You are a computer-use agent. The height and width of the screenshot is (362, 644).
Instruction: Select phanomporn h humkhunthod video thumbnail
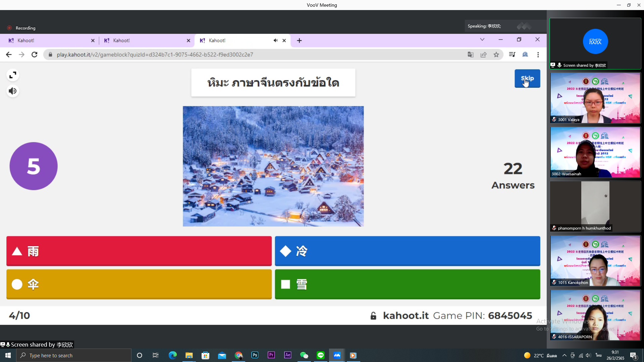point(595,206)
